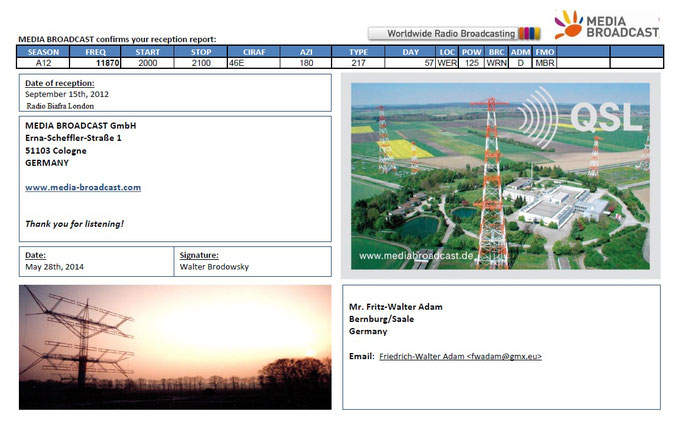Select the 11870 frequency cell
The image size is (682, 425).
click(x=95, y=63)
